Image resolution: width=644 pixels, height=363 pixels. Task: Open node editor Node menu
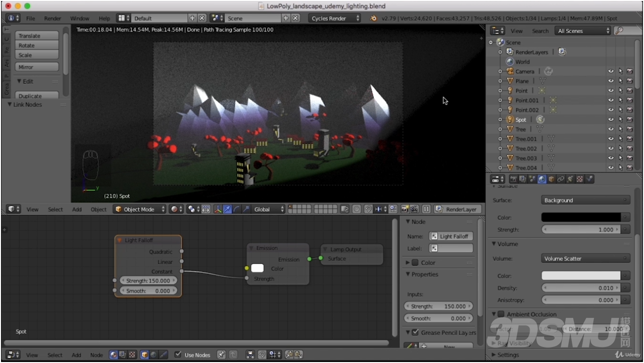(96, 355)
